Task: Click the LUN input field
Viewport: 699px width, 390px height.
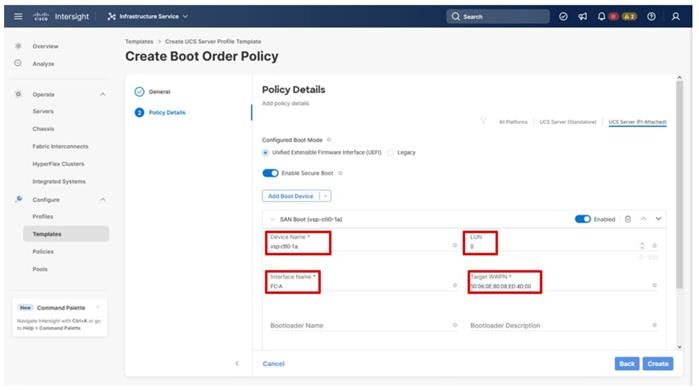Action: pos(554,246)
